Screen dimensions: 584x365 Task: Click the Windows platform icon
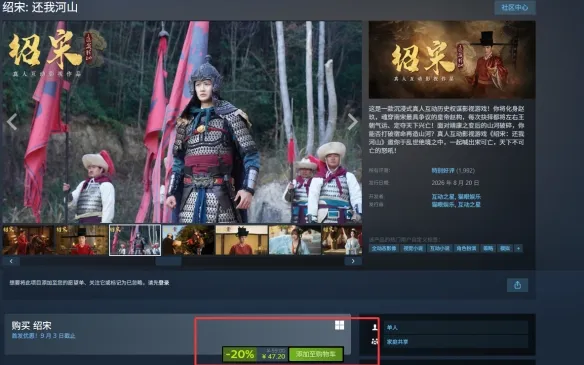point(339,325)
